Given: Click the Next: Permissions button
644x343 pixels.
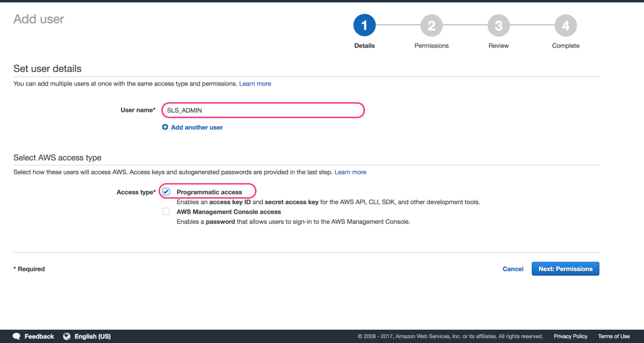Looking at the screenshot, I should tap(565, 269).
